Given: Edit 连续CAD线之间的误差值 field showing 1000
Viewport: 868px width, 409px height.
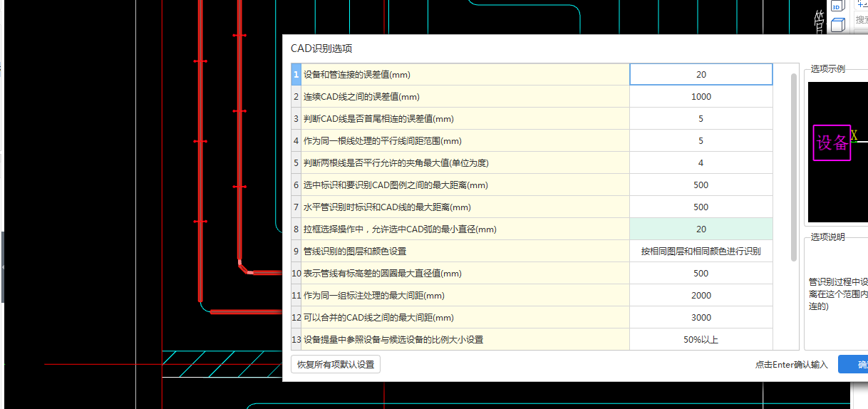Looking at the screenshot, I should tap(701, 97).
